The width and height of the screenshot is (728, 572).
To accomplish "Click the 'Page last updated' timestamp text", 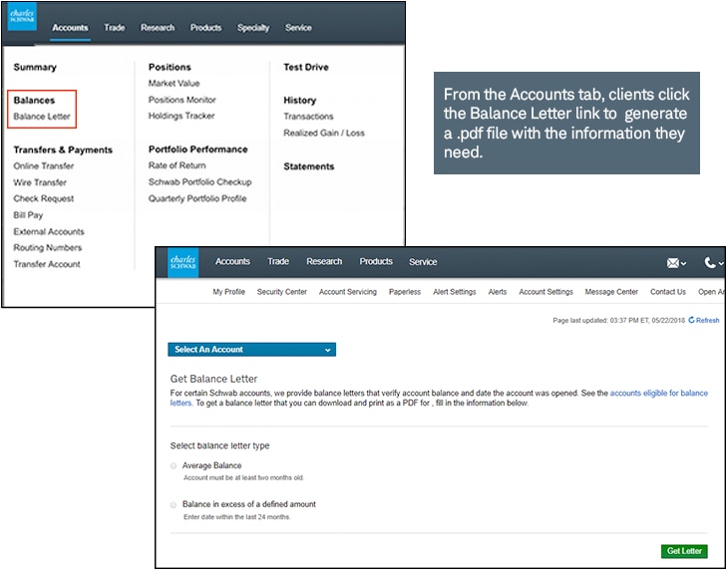I will (619, 320).
